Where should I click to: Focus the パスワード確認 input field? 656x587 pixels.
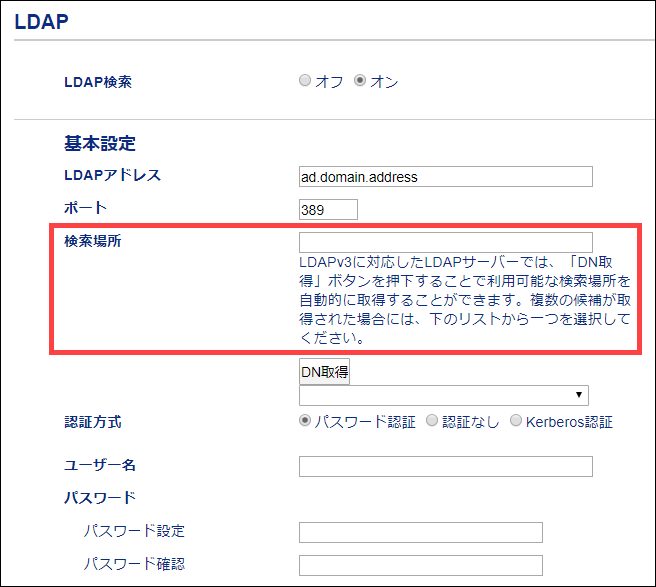(421, 565)
